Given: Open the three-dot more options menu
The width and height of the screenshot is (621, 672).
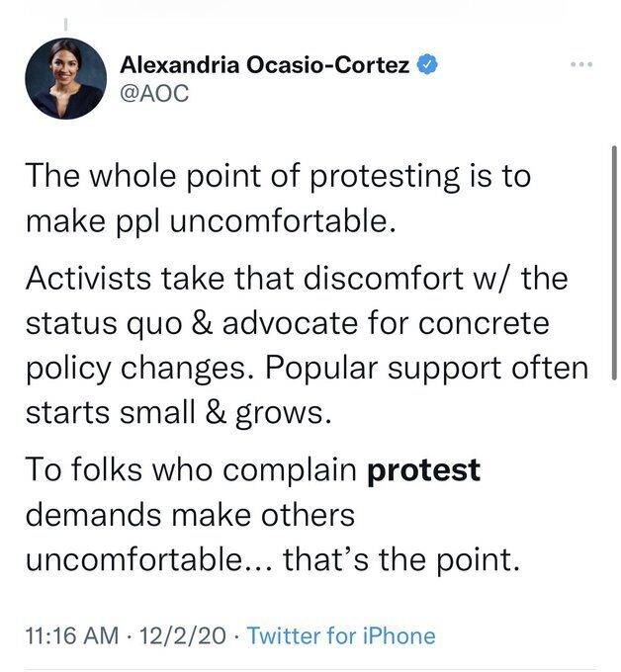Looking at the screenshot, I should [582, 64].
